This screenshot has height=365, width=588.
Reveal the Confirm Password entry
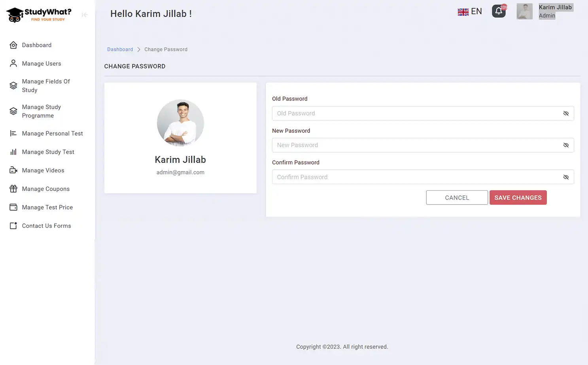tap(566, 177)
